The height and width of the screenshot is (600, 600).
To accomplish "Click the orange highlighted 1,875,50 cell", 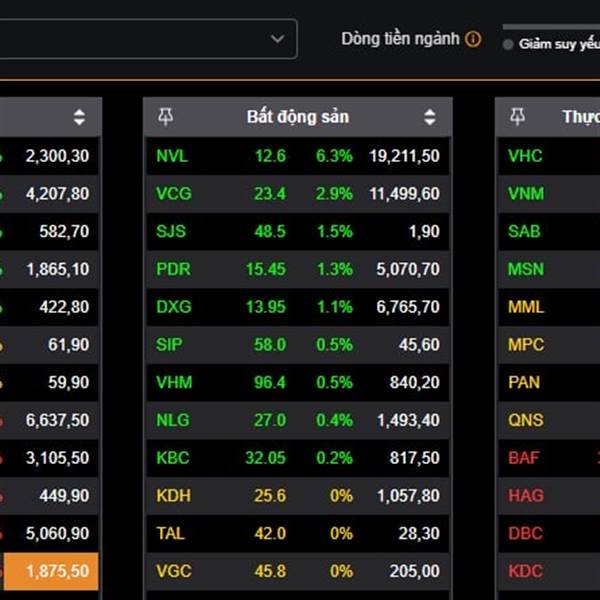I will 50,571.
